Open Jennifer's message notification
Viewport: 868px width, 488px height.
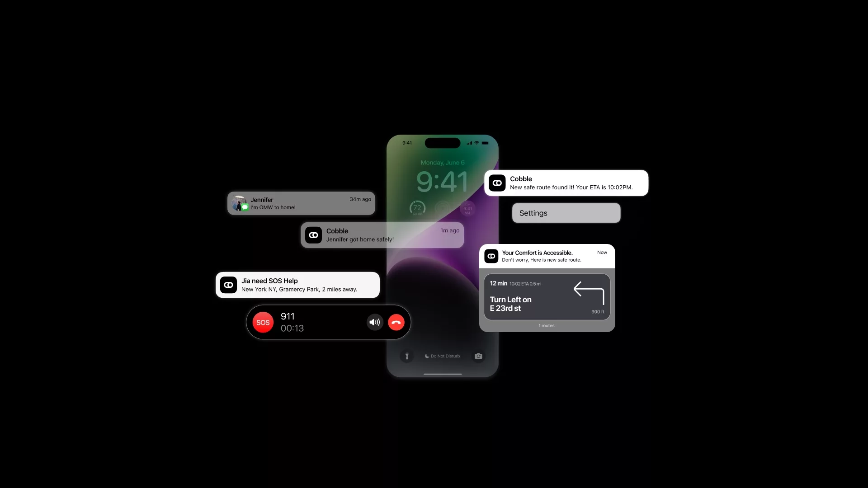[301, 202]
